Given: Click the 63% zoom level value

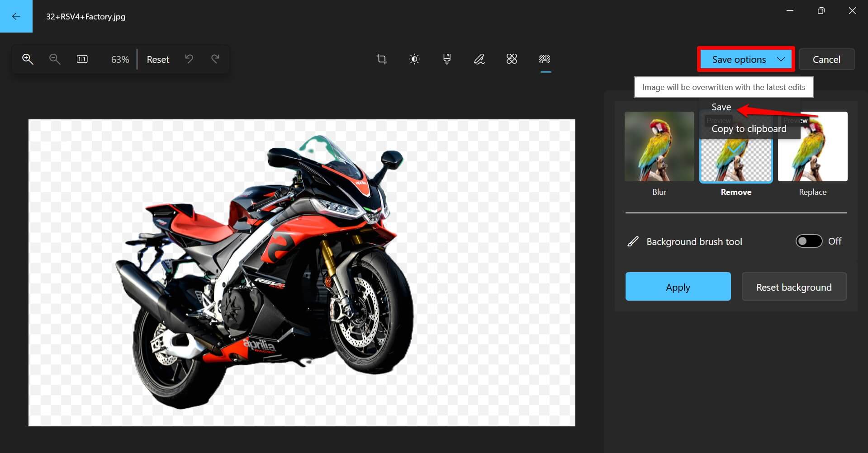Looking at the screenshot, I should coord(120,60).
